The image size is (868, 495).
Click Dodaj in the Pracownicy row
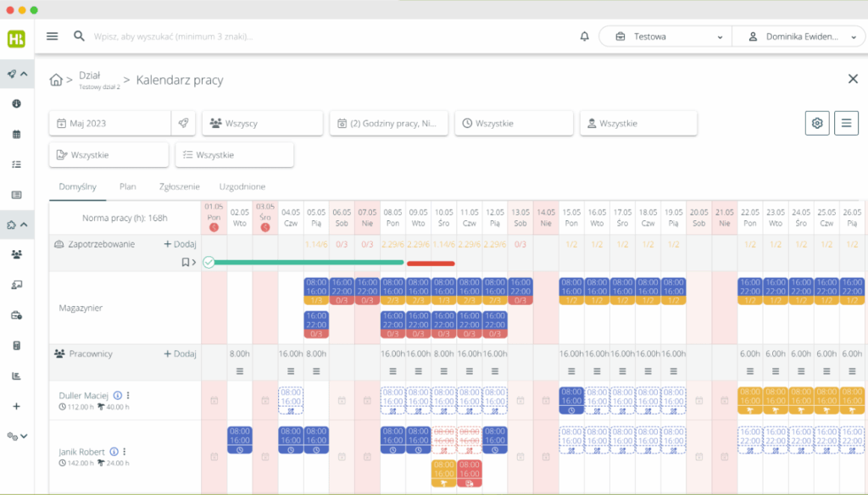tap(180, 353)
